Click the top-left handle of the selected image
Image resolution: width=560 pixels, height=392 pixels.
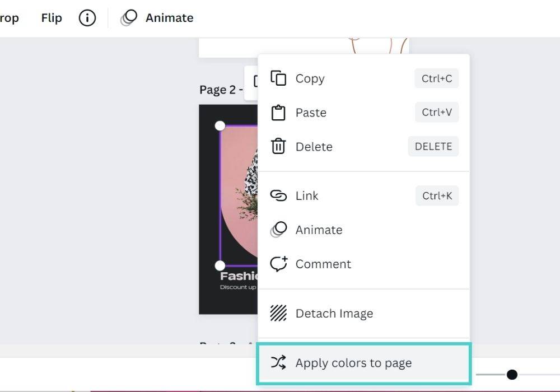(220, 125)
